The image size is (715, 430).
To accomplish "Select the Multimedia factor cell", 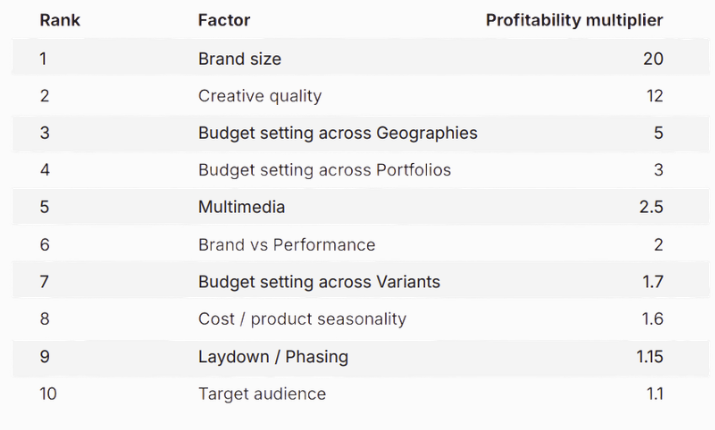I will [242, 207].
